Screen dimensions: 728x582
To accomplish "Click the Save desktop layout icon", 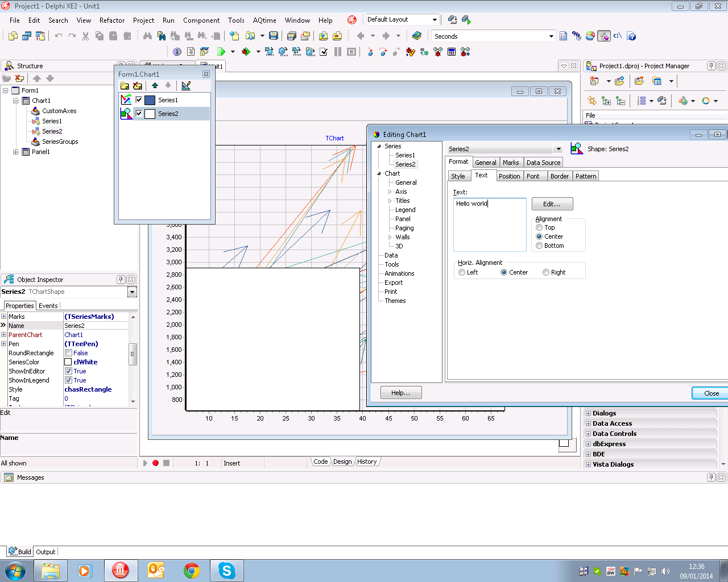I will [453, 19].
